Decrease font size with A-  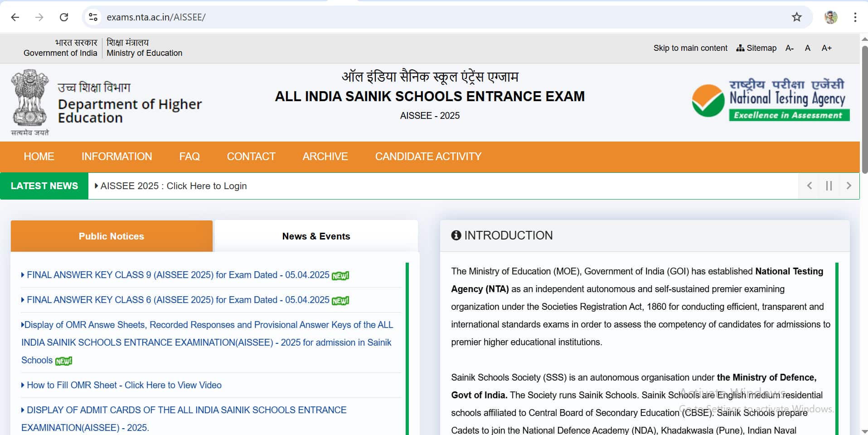(790, 48)
